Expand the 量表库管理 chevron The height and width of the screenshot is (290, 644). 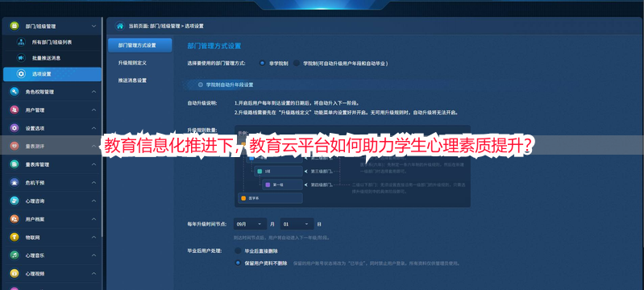(93, 164)
